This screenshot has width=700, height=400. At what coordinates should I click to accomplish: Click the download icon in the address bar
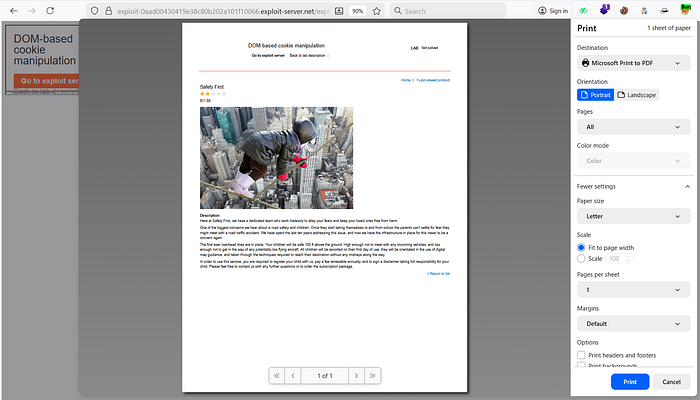[339, 11]
